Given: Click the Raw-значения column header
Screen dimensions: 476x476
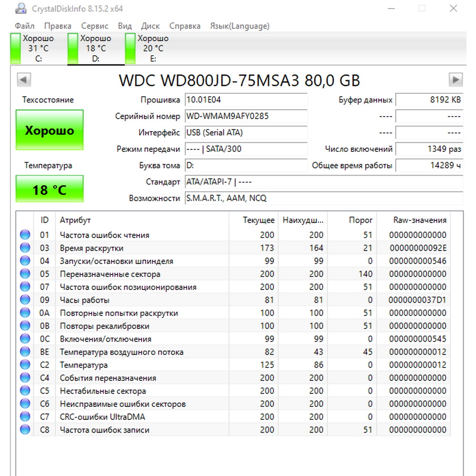Looking at the screenshot, I should coord(414,220).
